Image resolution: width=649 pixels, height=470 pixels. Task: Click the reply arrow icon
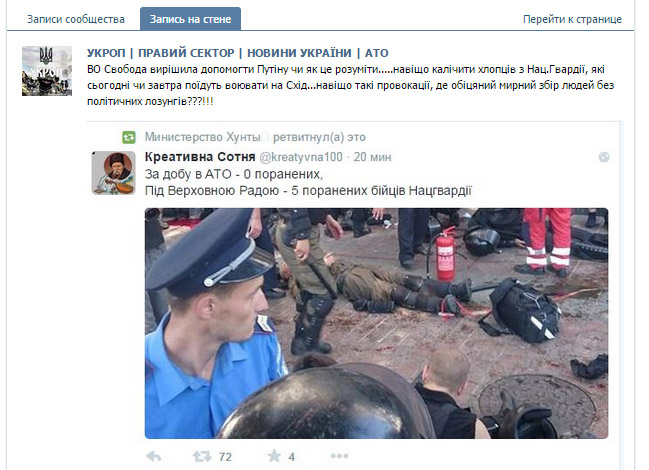click(154, 456)
